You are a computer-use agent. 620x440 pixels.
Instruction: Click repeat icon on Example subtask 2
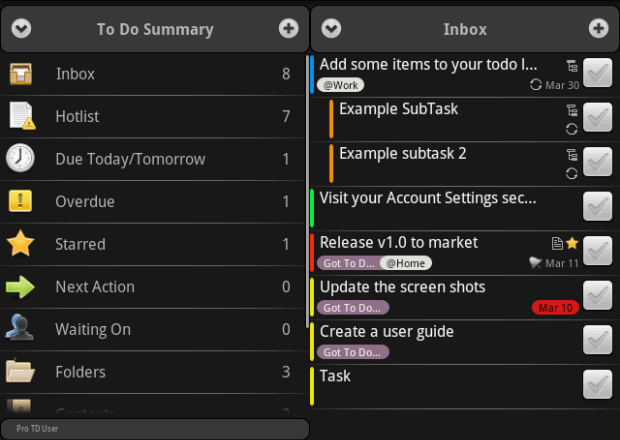point(572,174)
